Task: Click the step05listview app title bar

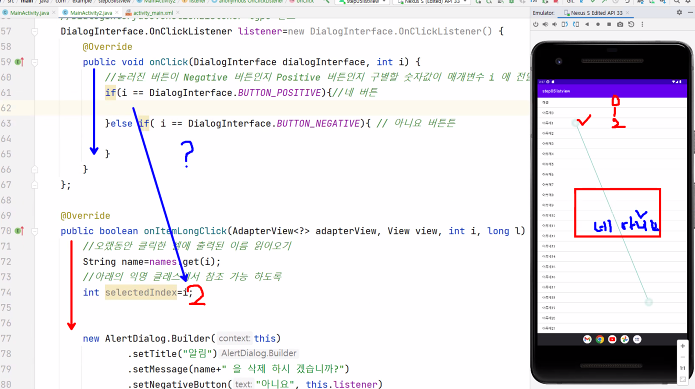Action: [x=612, y=91]
